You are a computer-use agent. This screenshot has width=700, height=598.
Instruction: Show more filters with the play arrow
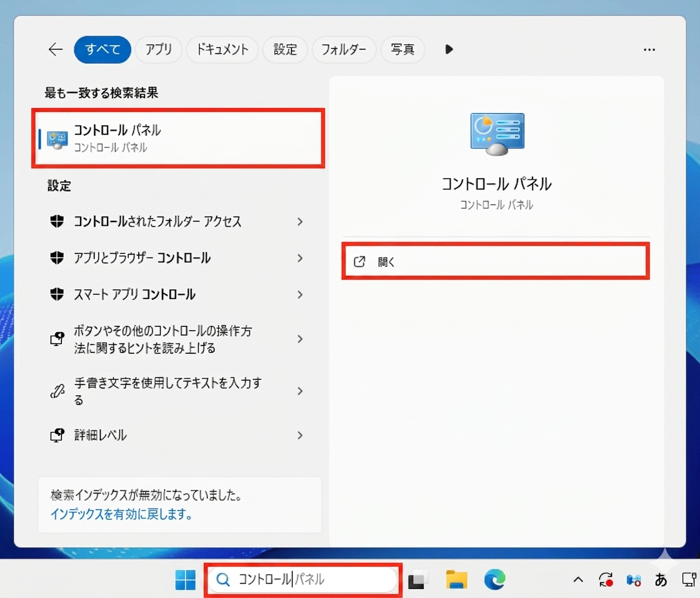pos(449,49)
